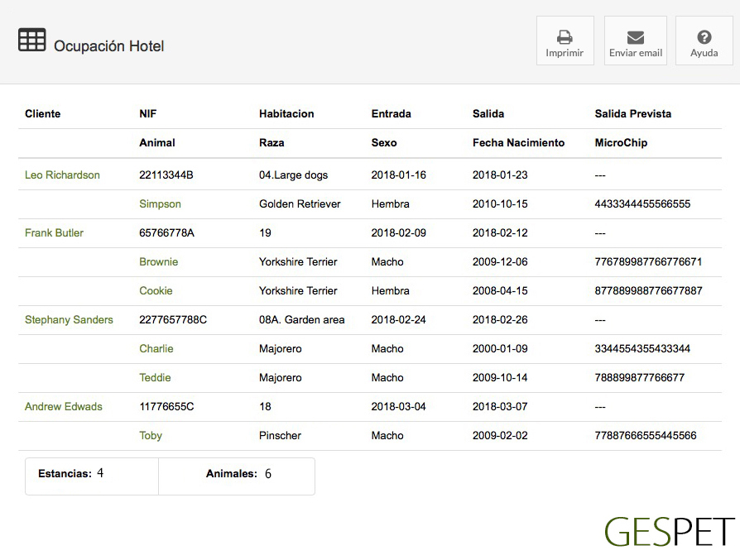The width and height of the screenshot is (740, 560).
Task: Click the Cliente column header
Action: (43, 114)
